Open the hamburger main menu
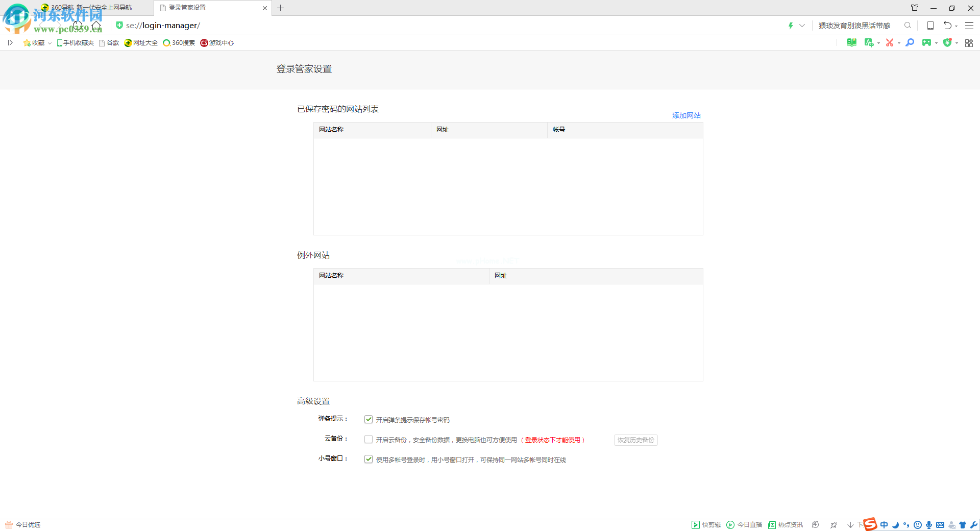The image size is (980, 531). pyautogui.click(x=969, y=26)
